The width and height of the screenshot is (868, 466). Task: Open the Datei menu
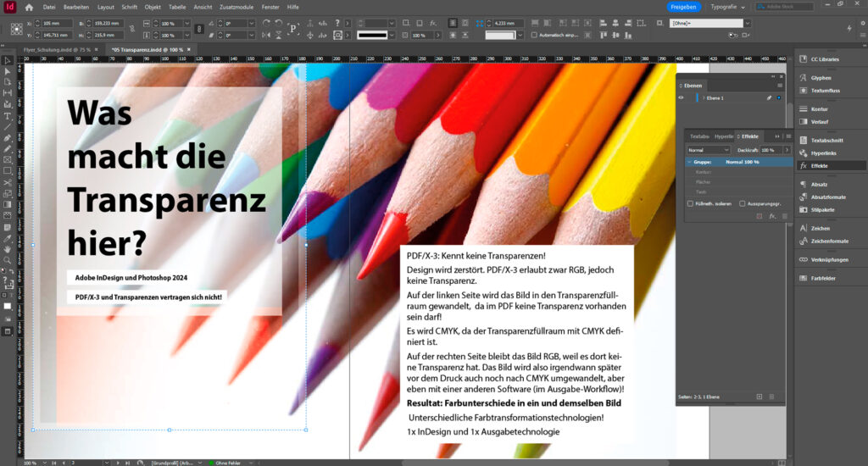[49, 7]
